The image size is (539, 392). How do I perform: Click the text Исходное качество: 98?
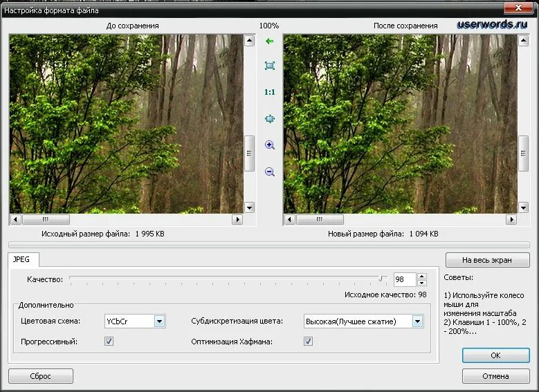tap(385, 295)
